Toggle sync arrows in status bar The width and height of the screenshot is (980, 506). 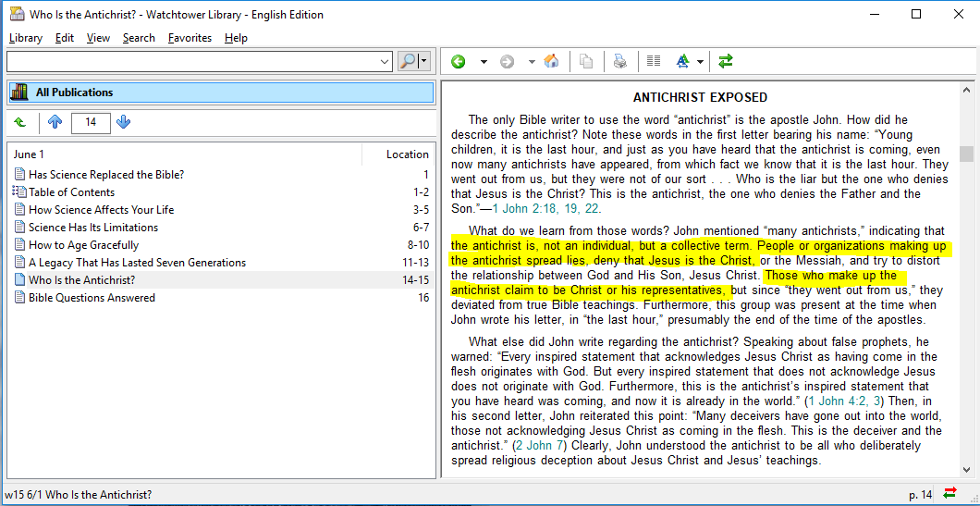(x=949, y=495)
